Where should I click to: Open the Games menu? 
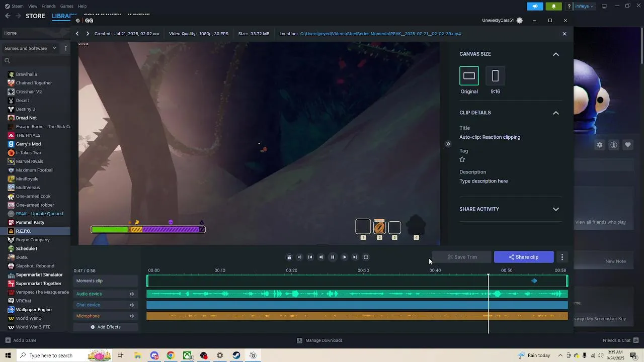pyautogui.click(x=66, y=6)
